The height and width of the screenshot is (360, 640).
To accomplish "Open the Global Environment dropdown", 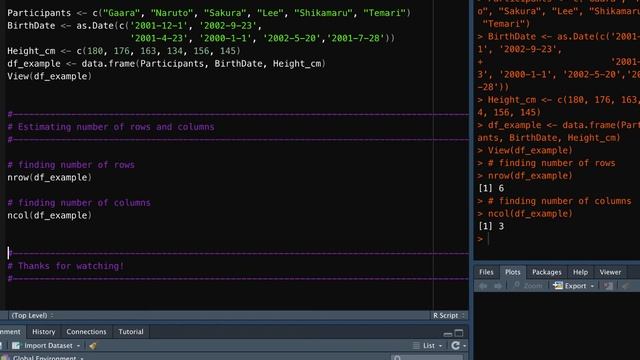I will pyautogui.click(x=48, y=358).
